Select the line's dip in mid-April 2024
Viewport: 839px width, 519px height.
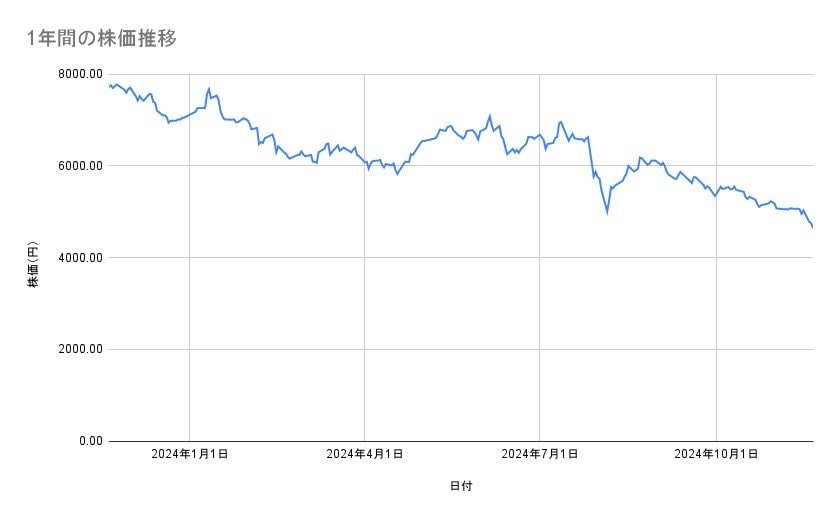pyautogui.click(x=397, y=174)
